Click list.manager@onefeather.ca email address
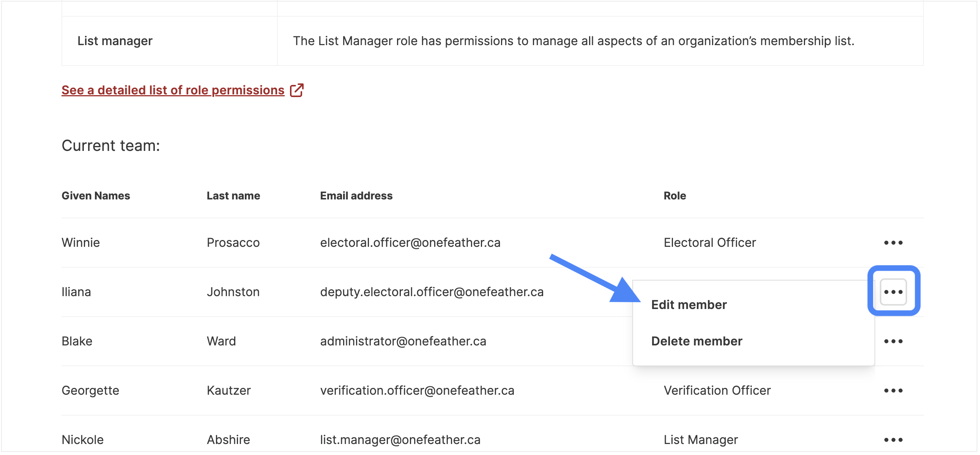Viewport: 980px width, 455px height. click(x=400, y=440)
